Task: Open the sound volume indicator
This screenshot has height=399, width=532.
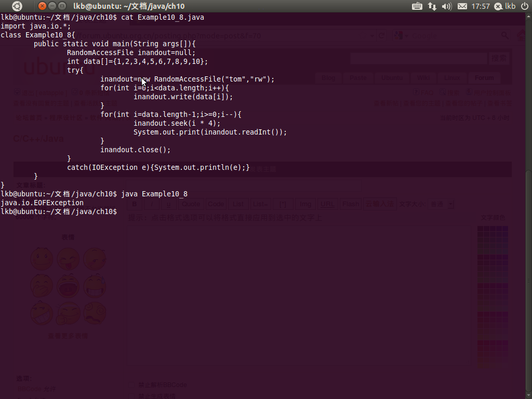Action: [x=446, y=6]
